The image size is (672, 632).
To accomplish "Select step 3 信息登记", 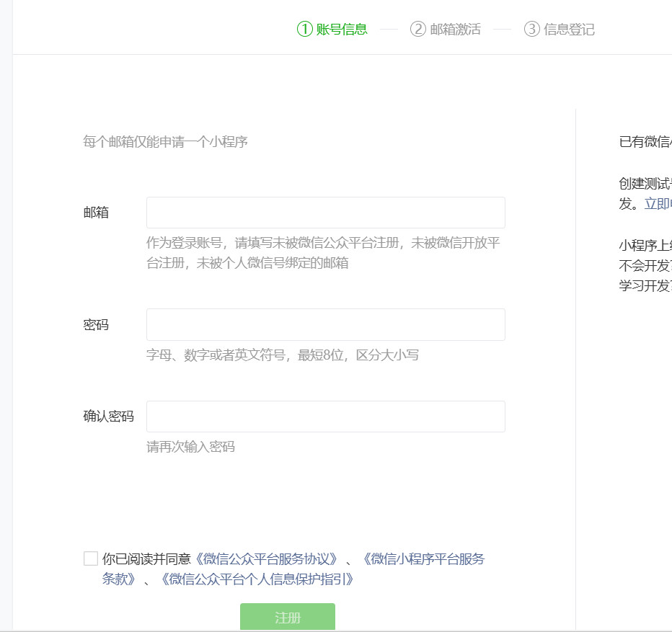I will click(560, 29).
